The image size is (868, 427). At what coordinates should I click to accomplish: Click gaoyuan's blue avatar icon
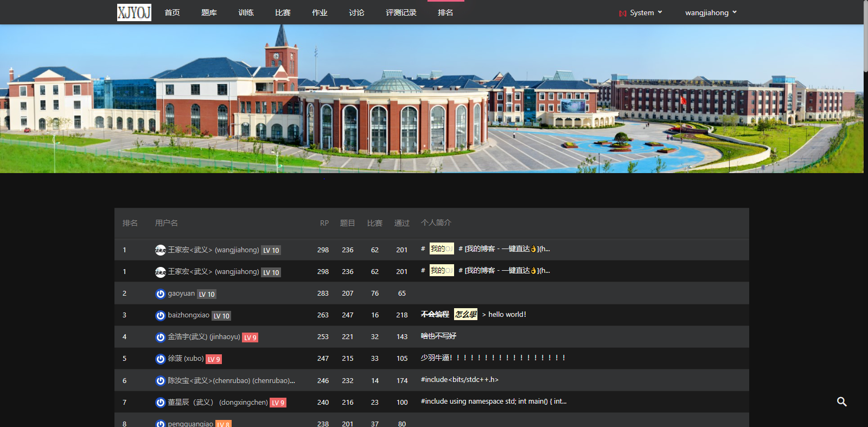(x=160, y=294)
